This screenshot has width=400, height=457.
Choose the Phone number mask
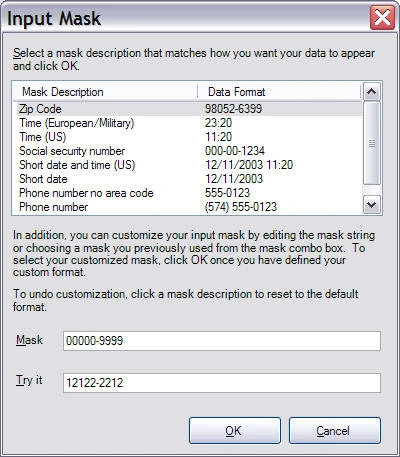189,207
